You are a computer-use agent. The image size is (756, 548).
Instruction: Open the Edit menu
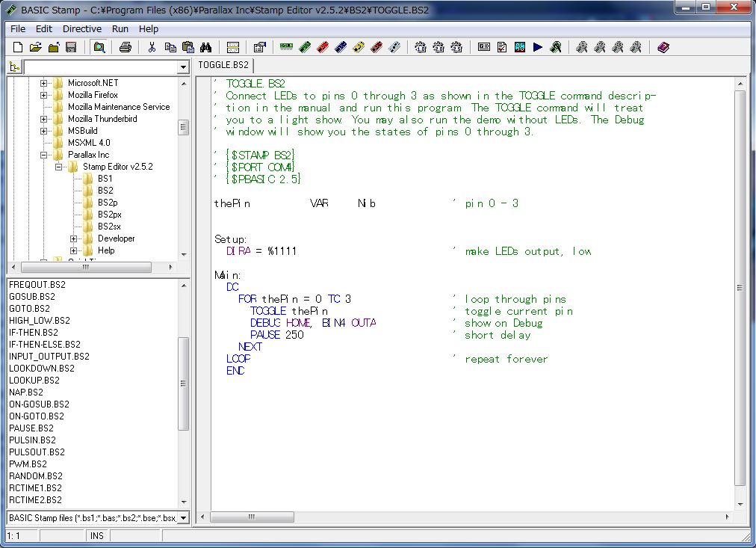click(x=44, y=29)
